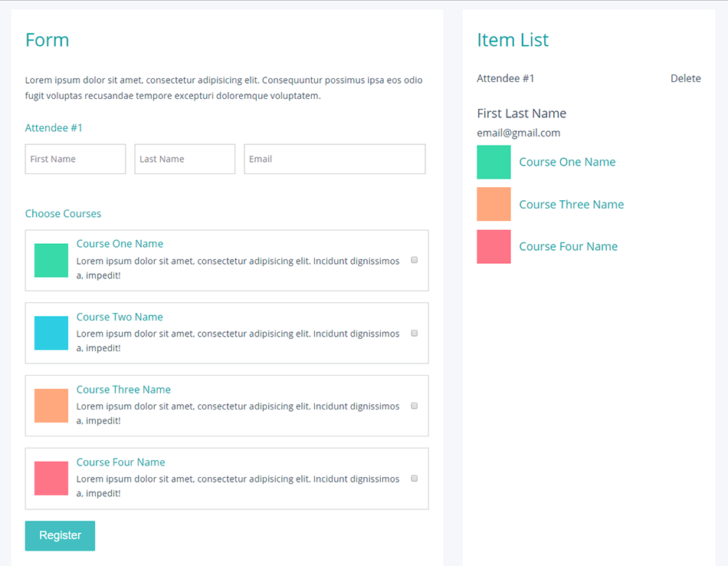Open the Course One Name link
This screenshot has height=566, width=728.
pos(120,243)
